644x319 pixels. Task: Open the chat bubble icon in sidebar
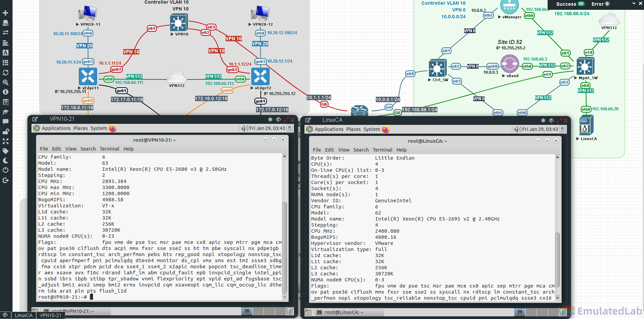(x=5, y=121)
